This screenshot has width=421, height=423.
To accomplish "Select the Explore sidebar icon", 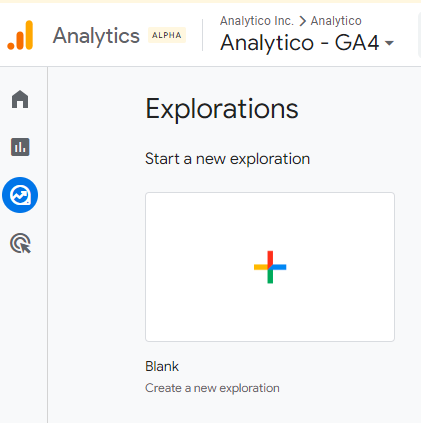I will tap(20, 195).
